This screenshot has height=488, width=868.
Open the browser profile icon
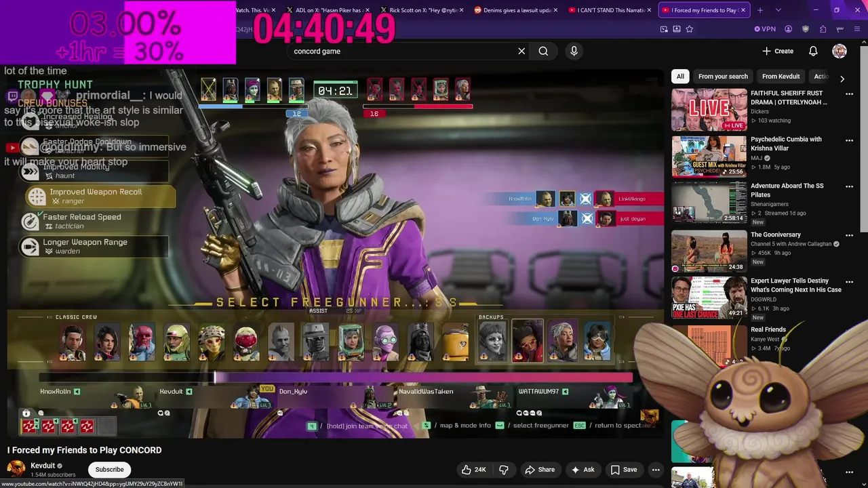pyautogui.click(x=788, y=29)
